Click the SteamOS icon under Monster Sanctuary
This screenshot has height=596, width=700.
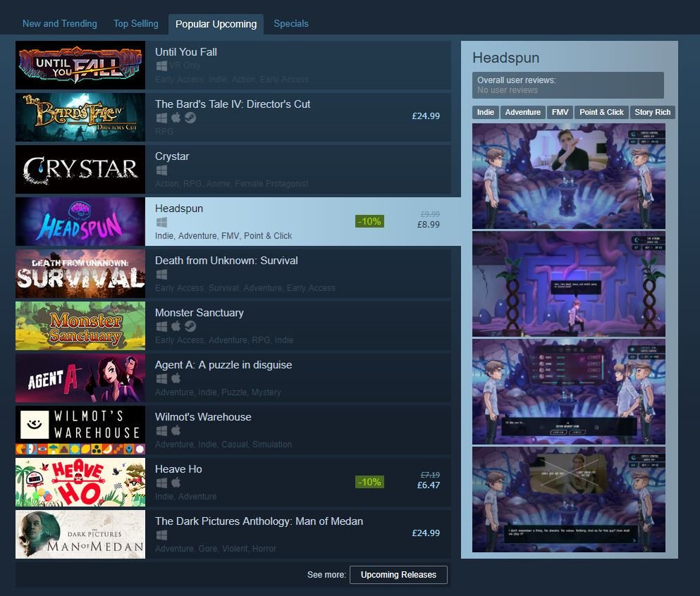coord(190,327)
